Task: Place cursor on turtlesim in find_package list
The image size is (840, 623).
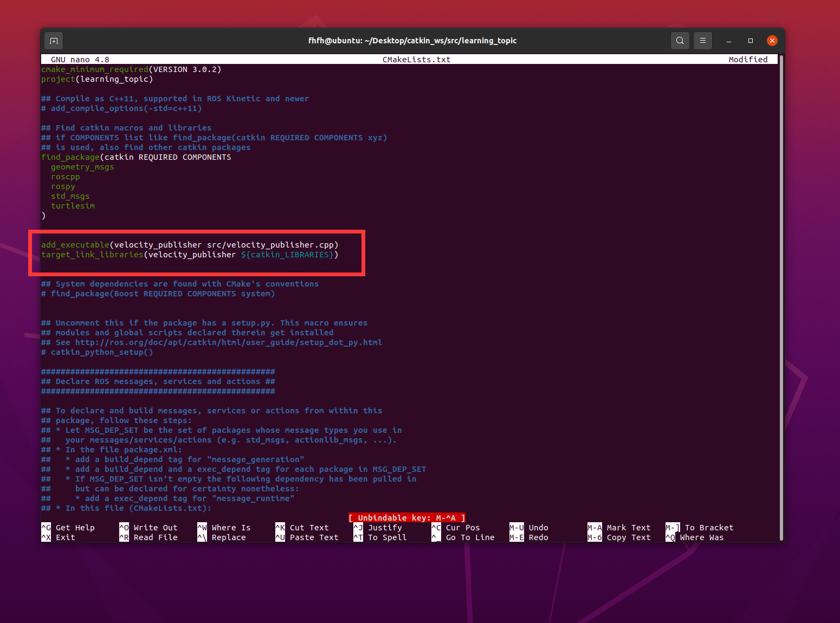Action: coord(73,206)
